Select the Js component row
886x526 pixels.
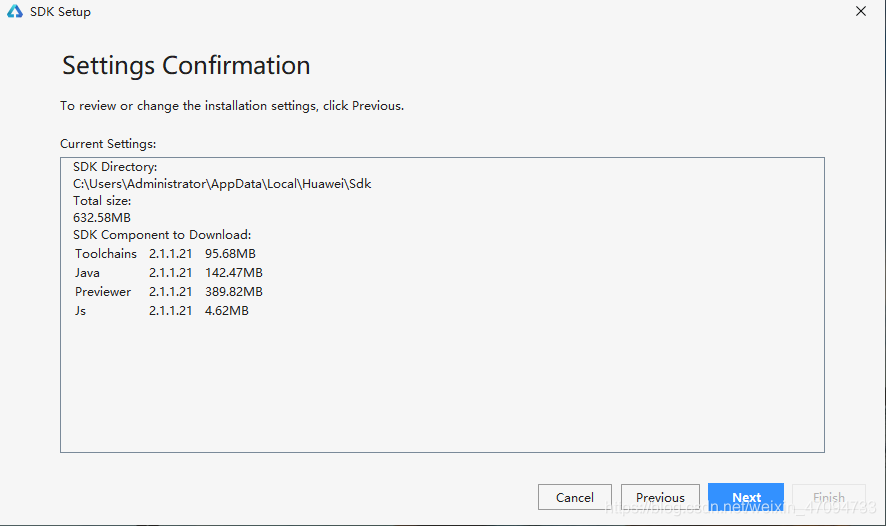(162, 311)
